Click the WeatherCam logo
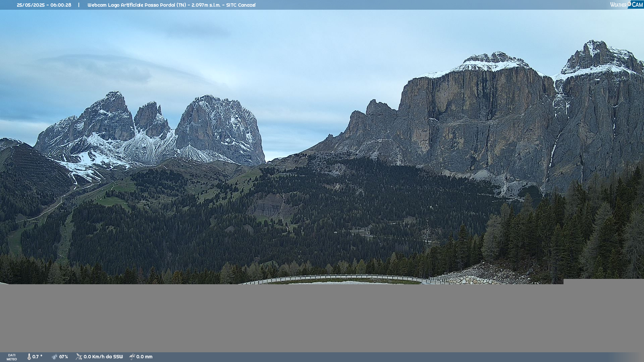 [x=627, y=5]
